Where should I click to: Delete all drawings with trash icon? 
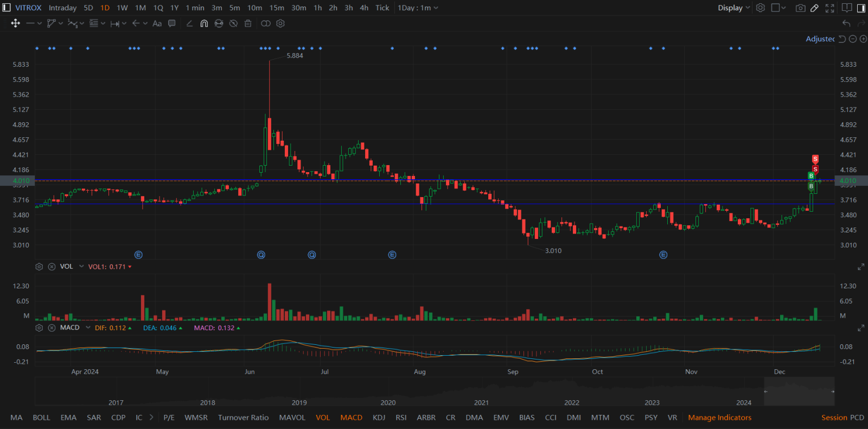point(248,23)
